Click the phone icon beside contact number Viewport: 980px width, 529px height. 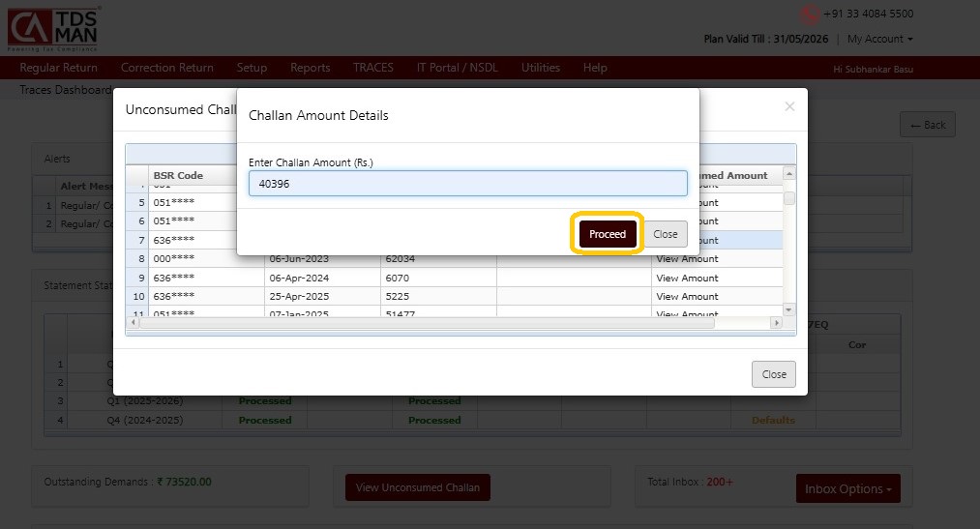[x=810, y=15]
